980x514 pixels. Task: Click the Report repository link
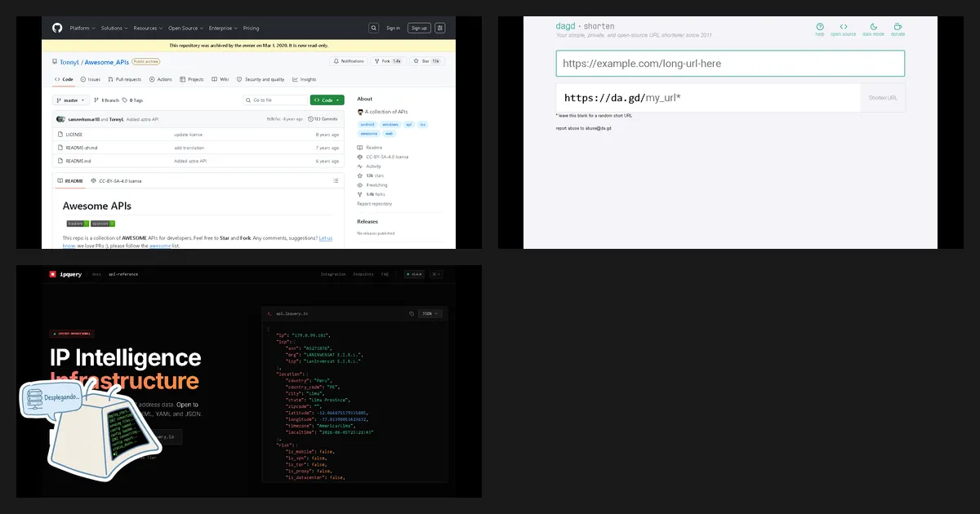pyautogui.click(x=374, y=204)
